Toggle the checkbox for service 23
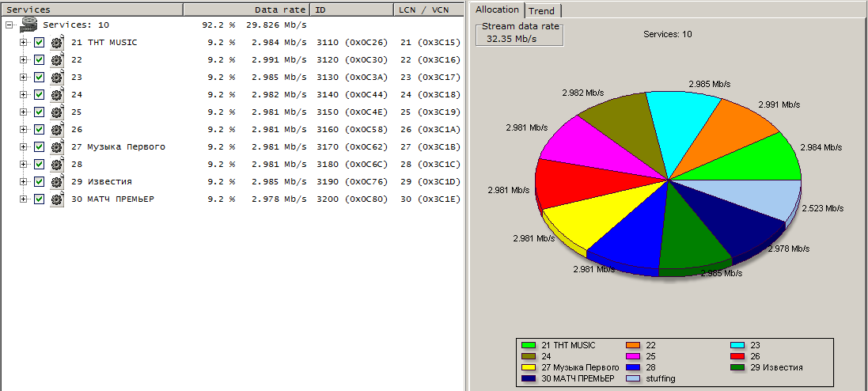868x391 pixels. pos(39,77)
